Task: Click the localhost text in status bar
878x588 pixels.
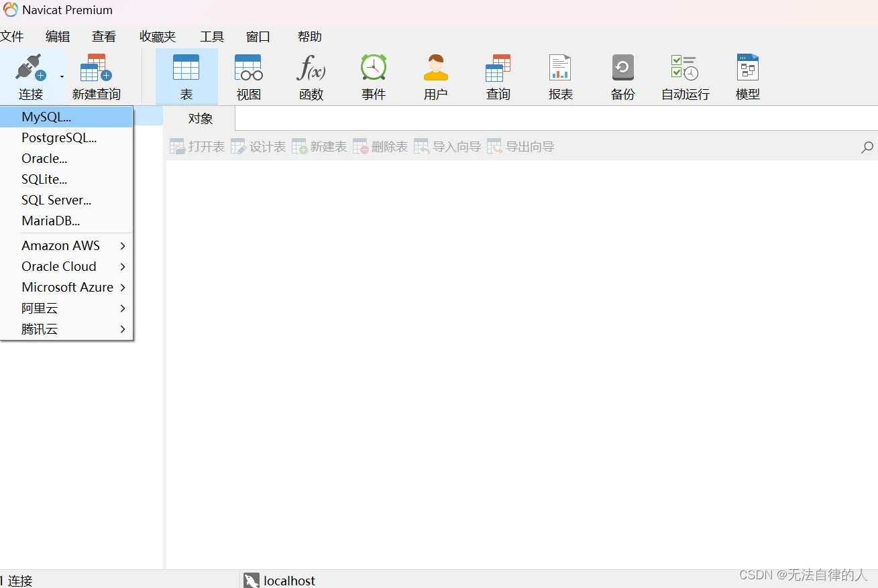Action: pyautogui.click(x=289, y=581)
